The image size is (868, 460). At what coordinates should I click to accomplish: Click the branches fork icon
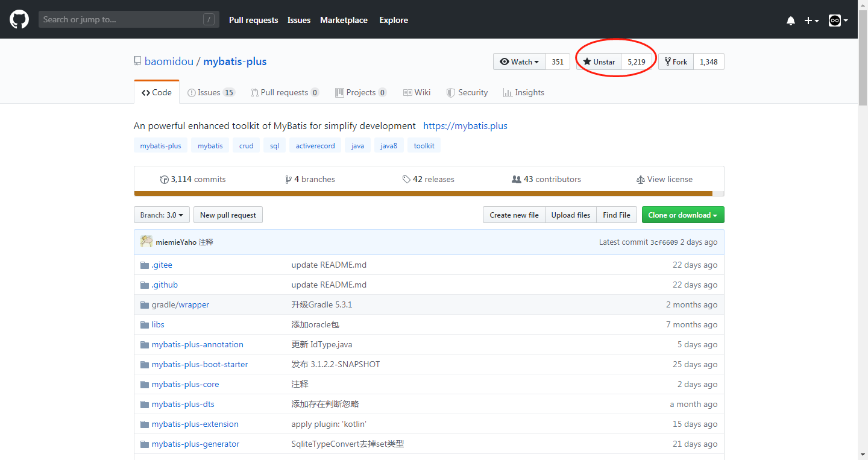pos(288,180)
